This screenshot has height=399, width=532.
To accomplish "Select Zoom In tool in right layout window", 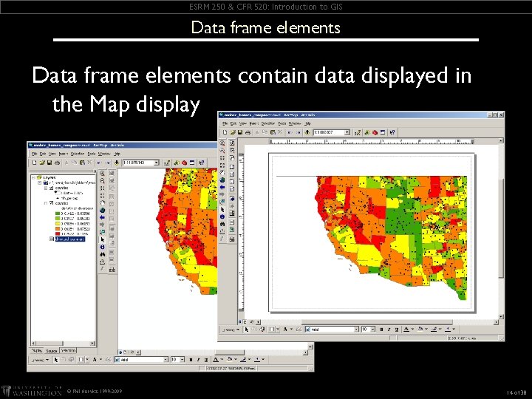I will pyautogui.click(x=222, y=143).
